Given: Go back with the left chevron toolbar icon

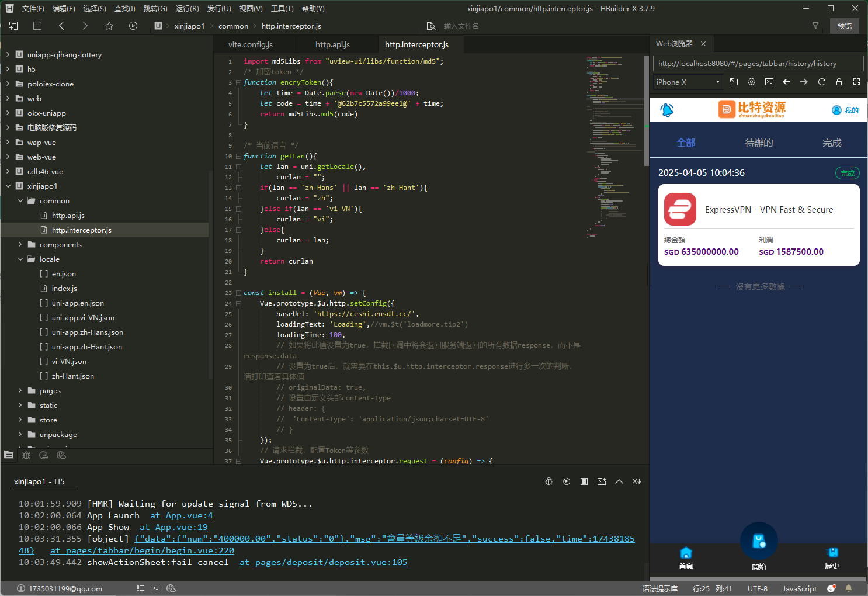Looking at the screenshot, I should pos(61,26).
